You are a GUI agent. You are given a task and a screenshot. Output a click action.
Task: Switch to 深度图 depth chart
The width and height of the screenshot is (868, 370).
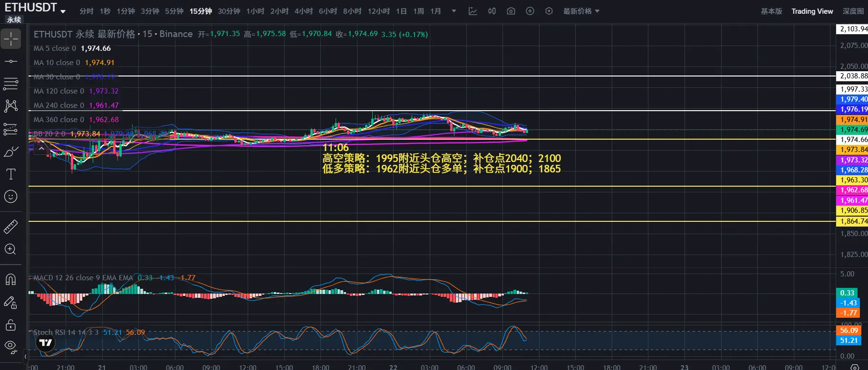pyautogui.click(x=853, y=11)
